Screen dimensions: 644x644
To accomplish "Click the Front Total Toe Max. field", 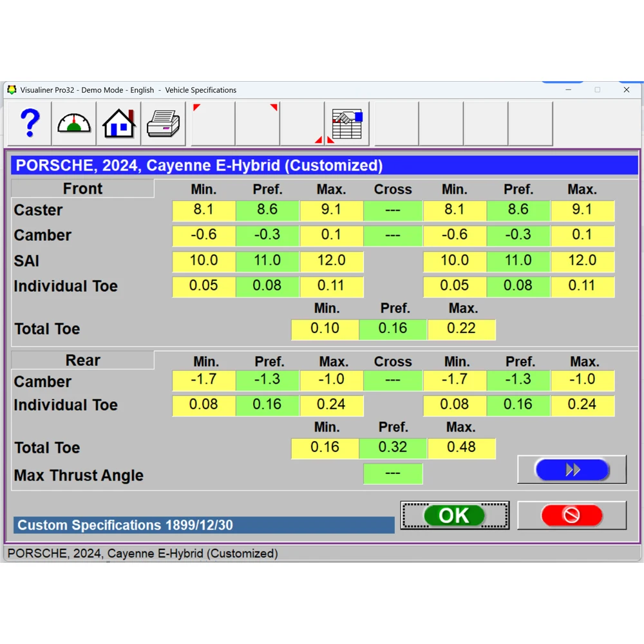I will (x=461, y=329).
